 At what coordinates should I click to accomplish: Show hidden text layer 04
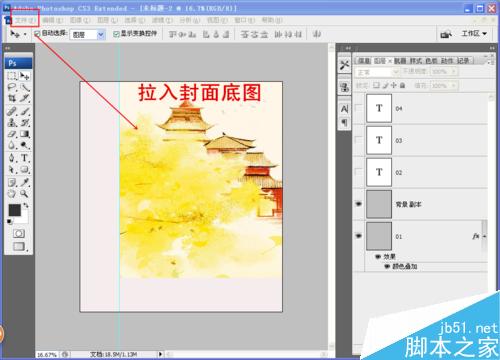(359, 108)
